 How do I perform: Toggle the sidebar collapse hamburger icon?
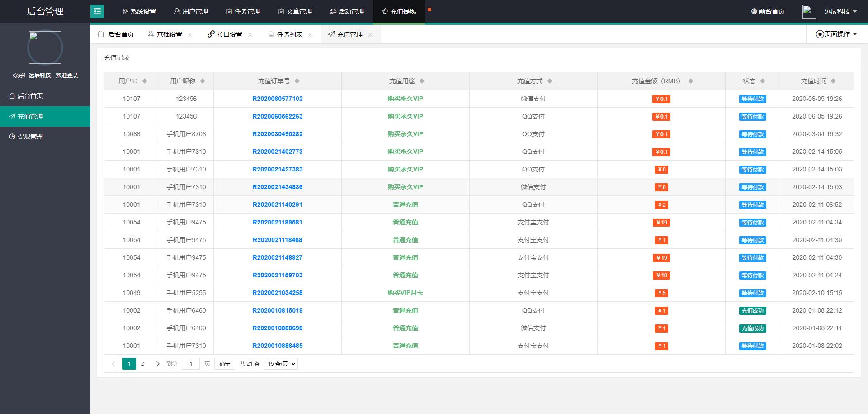tap(97, 11)
